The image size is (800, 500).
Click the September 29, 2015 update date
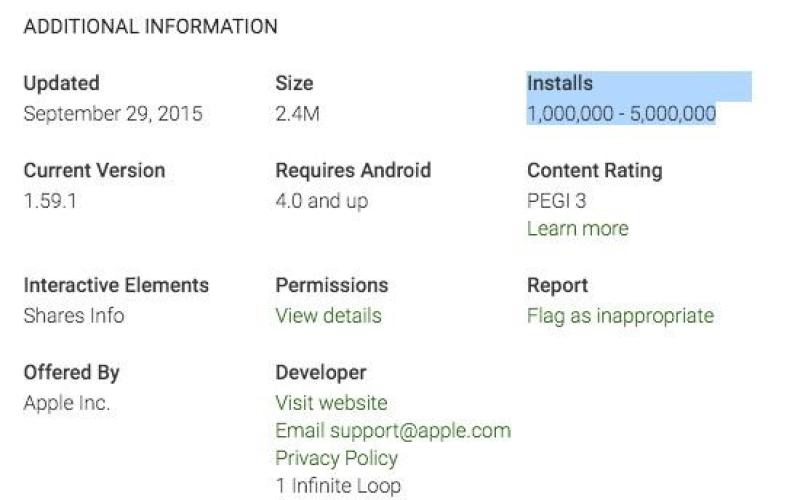coord(112,114)
